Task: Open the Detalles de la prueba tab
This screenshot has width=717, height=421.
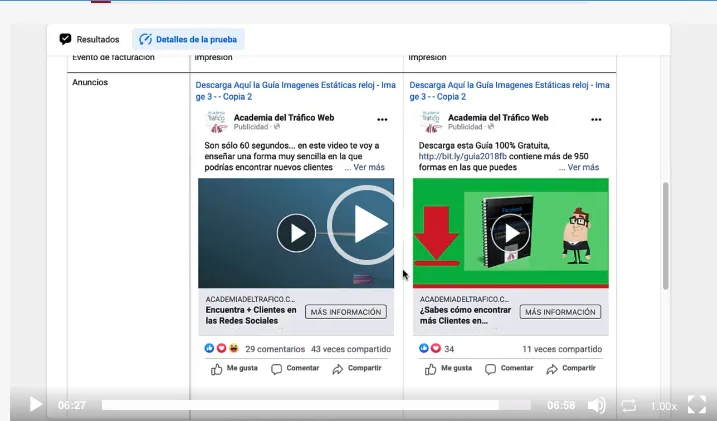Action: (188, 39)
